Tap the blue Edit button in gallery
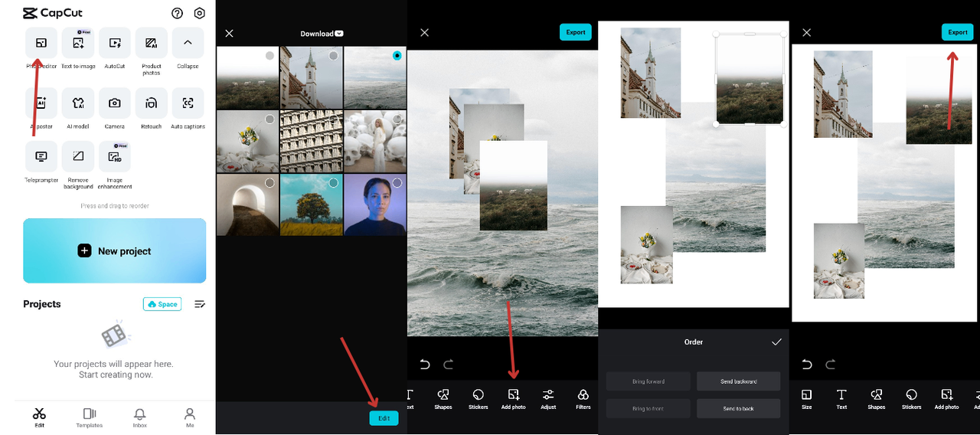The height and width of the screenshot is (435, 980). tap(384, 418)
